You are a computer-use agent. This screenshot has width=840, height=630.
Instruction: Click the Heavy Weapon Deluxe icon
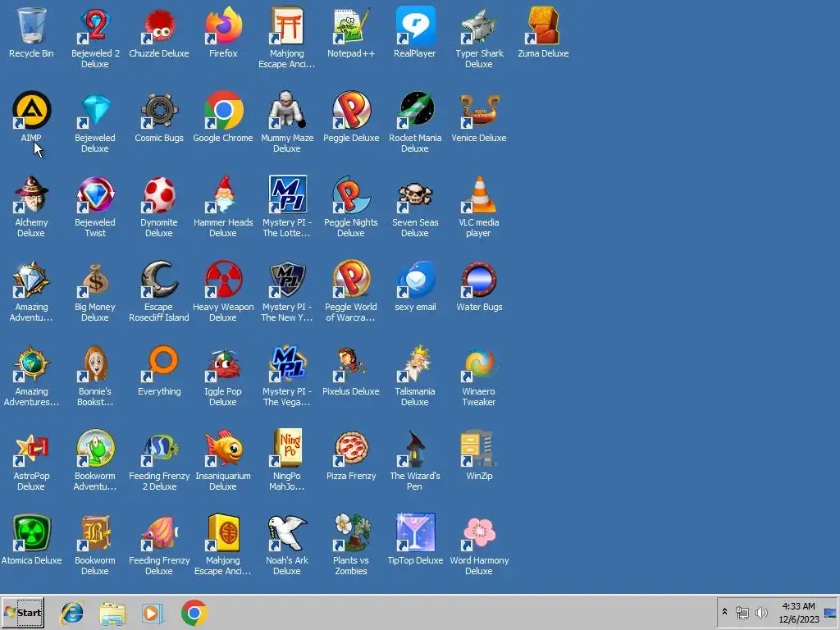(223, 279)
